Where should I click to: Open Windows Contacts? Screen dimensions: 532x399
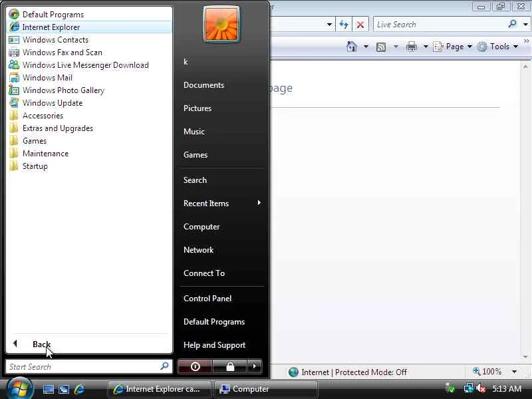click(x=89, y=40)
